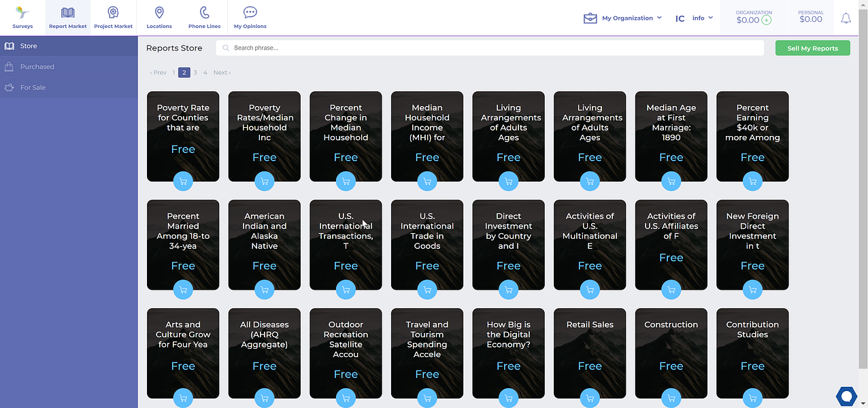Open For Sale in sidebar
The height and width of the screenshot is (408, 868).
click(x=69, y=88)
